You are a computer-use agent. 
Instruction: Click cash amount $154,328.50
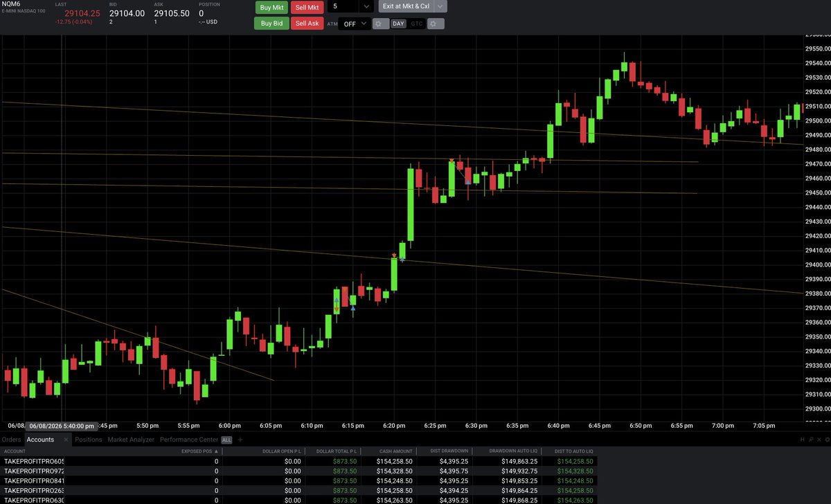tap(396, 471)
